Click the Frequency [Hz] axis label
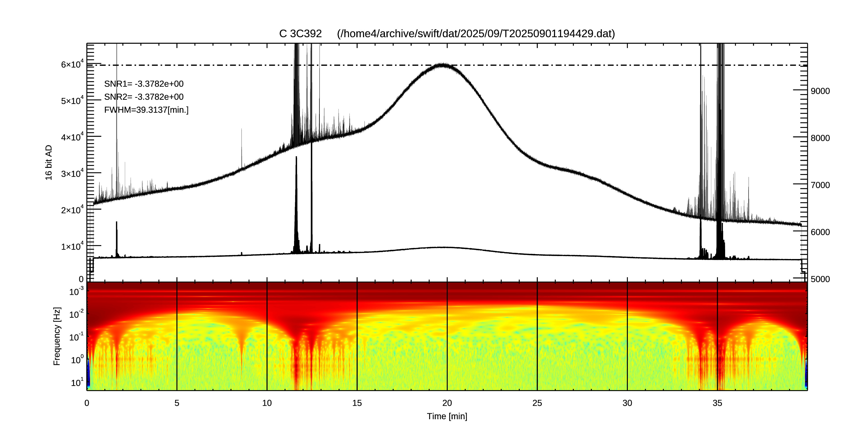 click(57, 336)
